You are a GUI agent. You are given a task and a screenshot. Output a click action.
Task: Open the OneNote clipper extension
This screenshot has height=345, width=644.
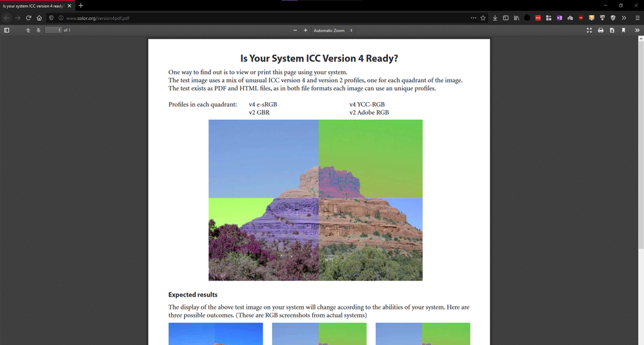559,18
